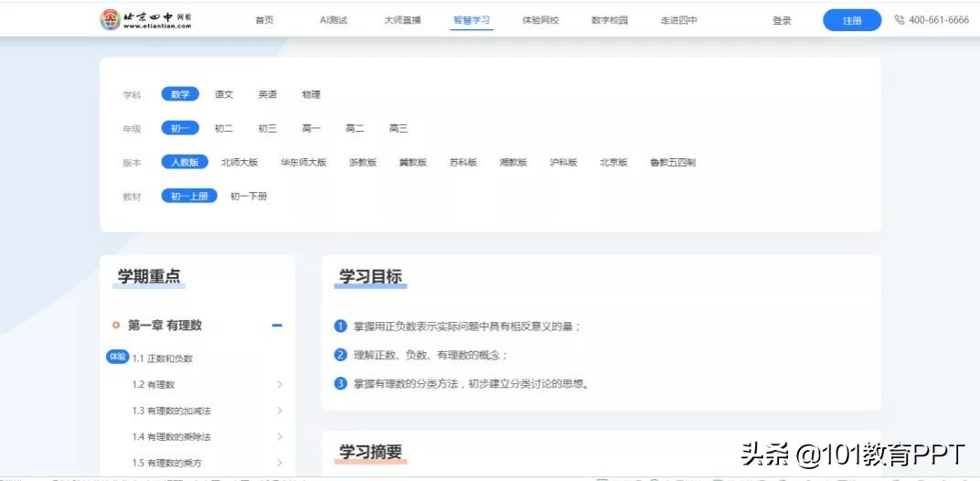
Task: Click the 学习摘要 heading
Action: pyautogui.click(x=370, y=452)
